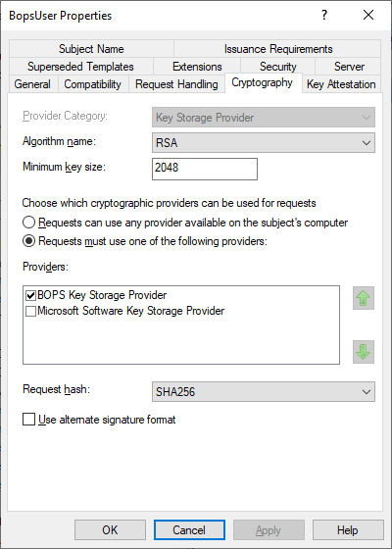Open the Request hash dropdown

(x=264, y=391)
